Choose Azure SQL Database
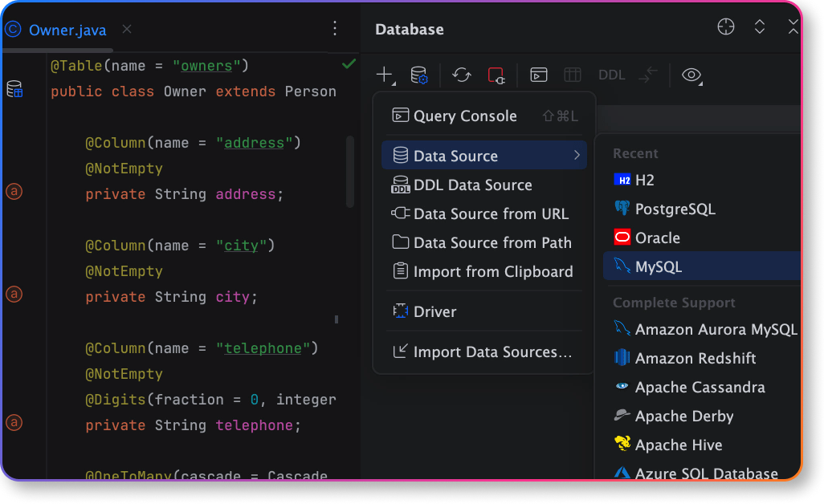This screenshot has width=824, height=504. (702, 472)
